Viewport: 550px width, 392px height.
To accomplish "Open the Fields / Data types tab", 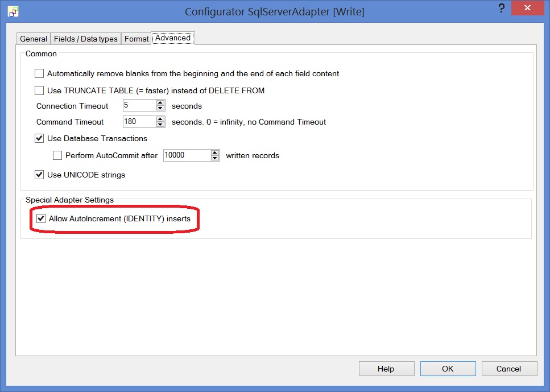I will 85,38.
